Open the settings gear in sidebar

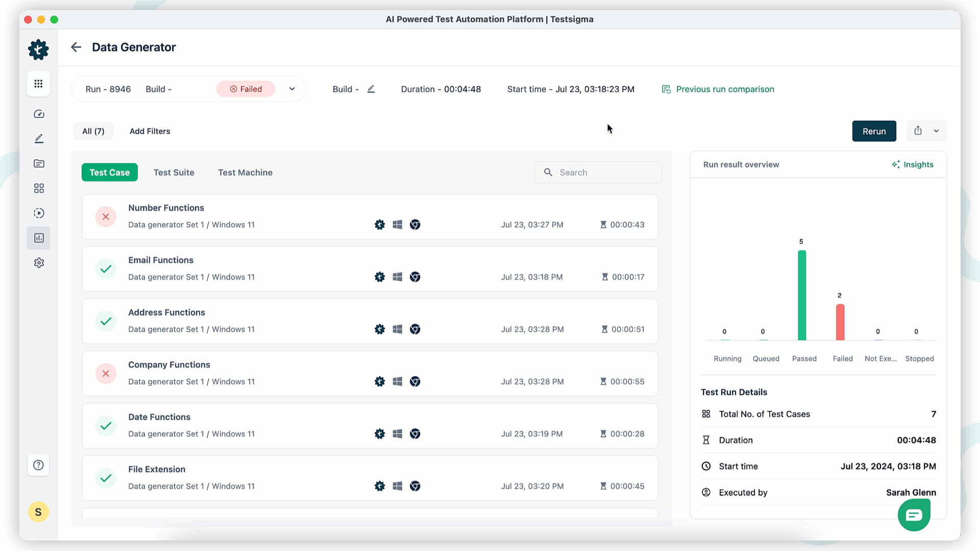(39, 263)
